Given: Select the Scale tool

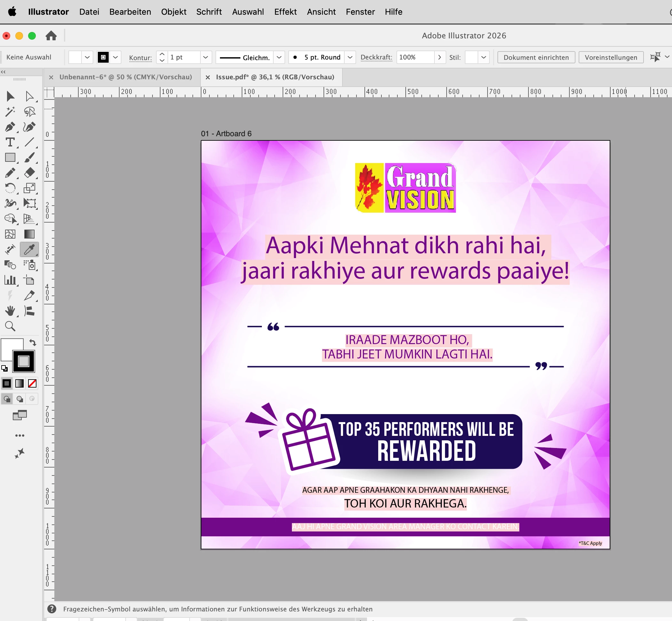Looking at the screenshot, I should pos(29,188).
